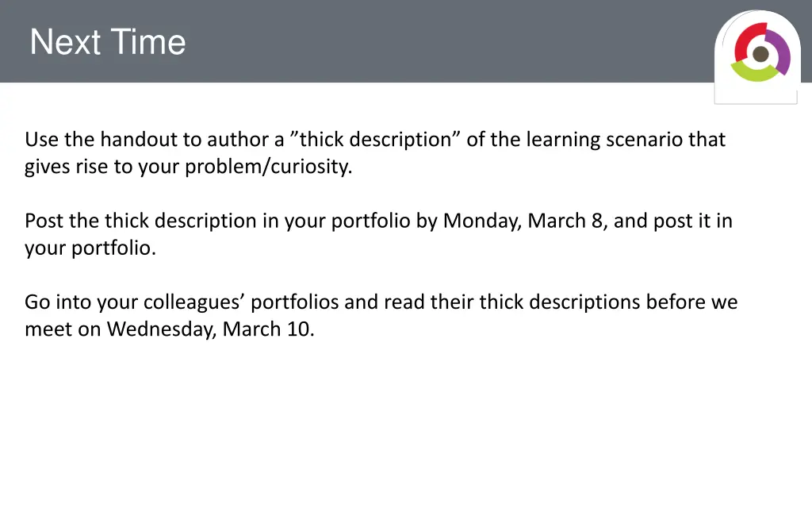Click the words "and post it in"
The image size is (812, 508).
coord(673,221)
